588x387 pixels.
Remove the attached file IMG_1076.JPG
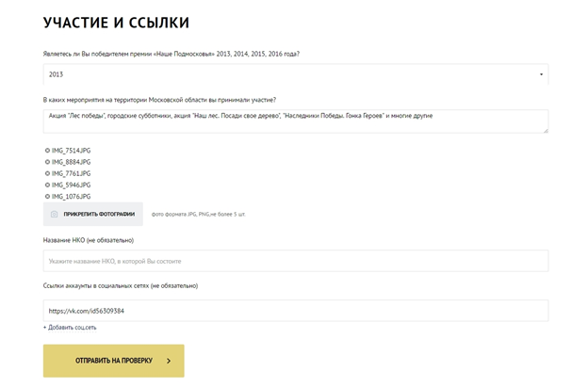pyautogui.click(x=47, y=196)
